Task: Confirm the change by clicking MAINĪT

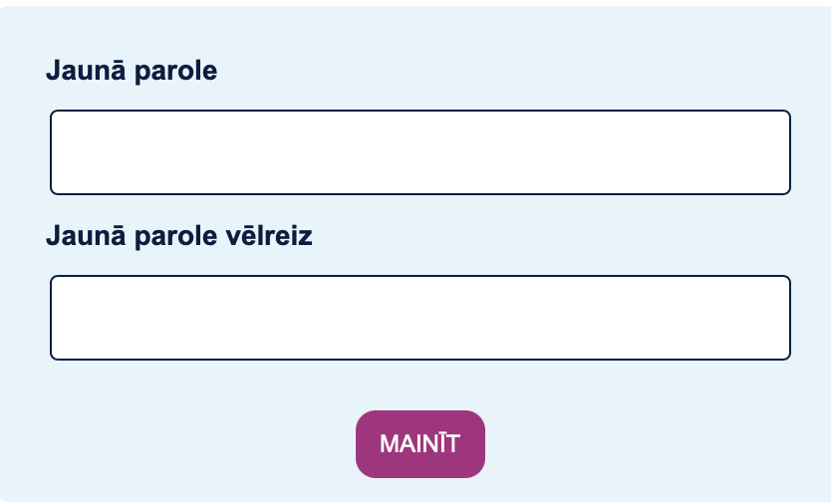Action: [419, 443]
